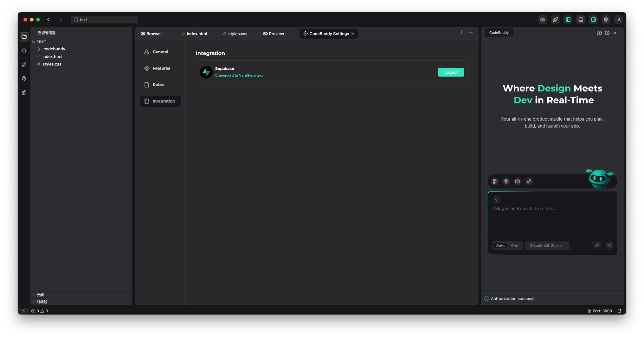Image resolution: width=644 pixels, height=338 pixels.
Task: Open Features settings section
Action: (x=160, y=68)
